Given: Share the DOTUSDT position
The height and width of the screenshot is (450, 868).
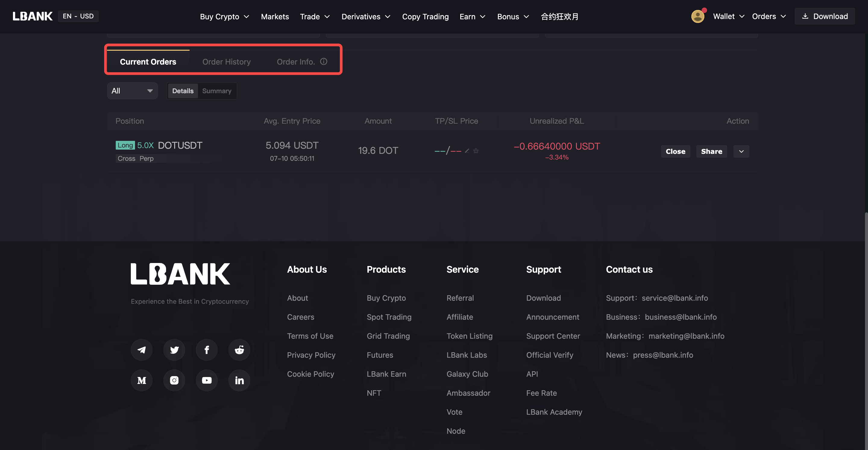Looking at the screenshot, I should coord(711,151).
